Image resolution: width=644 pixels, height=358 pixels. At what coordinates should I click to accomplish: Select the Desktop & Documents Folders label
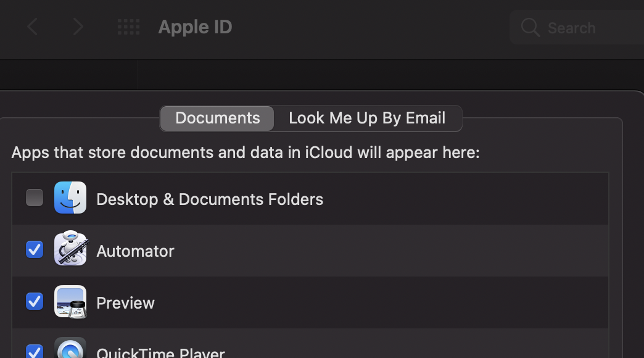point(210,199)
